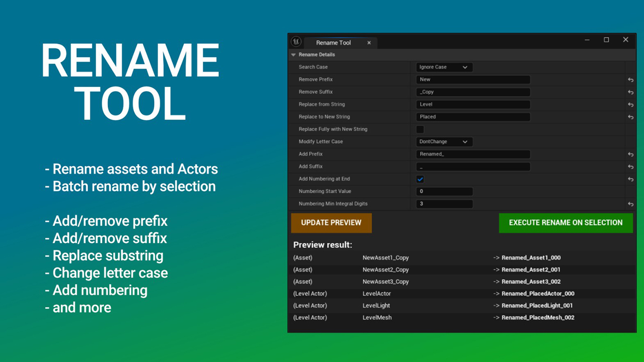Image resolution: width=644 pixels, height=362 pixels.
Task: Click EXECUTE RENAME ON SELECTION
Action: 566,223
